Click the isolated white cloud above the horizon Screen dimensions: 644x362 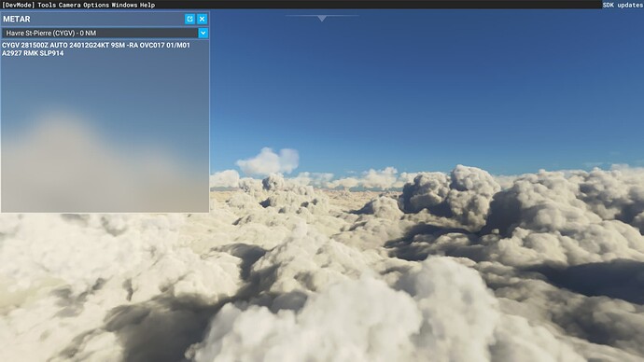(x=268, y=160)
